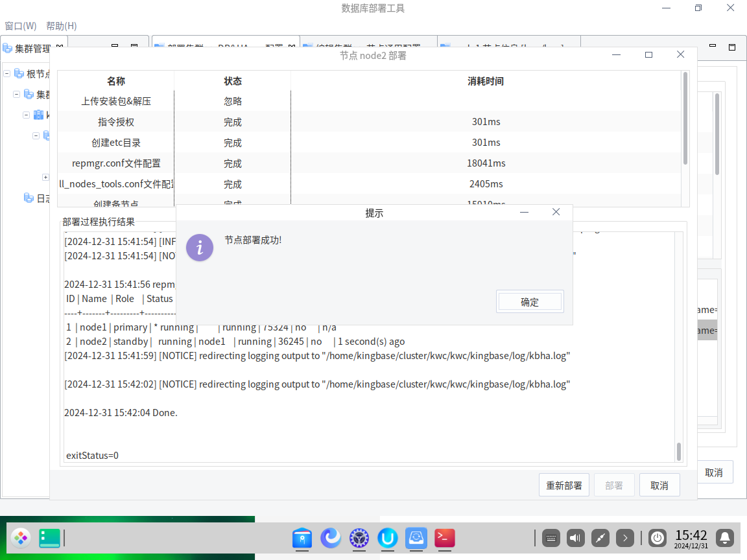Open the notification bell icon
The height and width of the screenshot is (560, 747).
pos(725,537)
